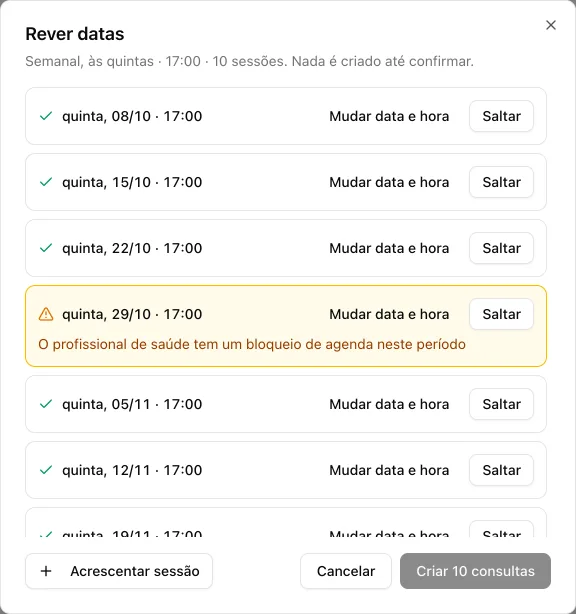Change date and time for 15/10

tap(389, 182)
